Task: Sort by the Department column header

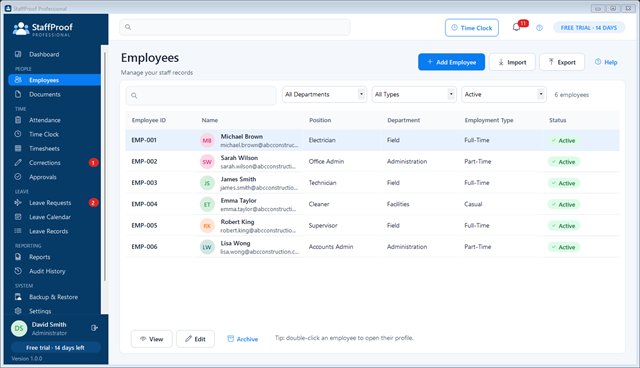Action: point(403,120)
